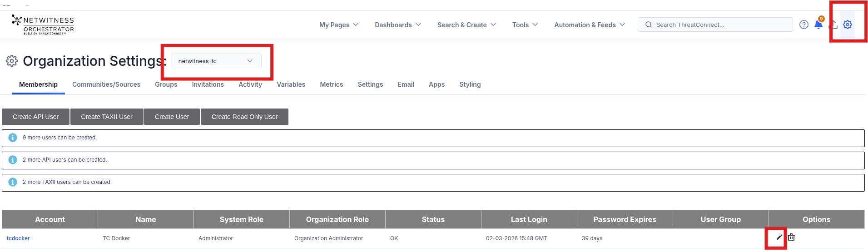This screenshot has width=868, height=252.
Task: Click the '39 days' password expiry cell
Action: [x=592, y=238]
